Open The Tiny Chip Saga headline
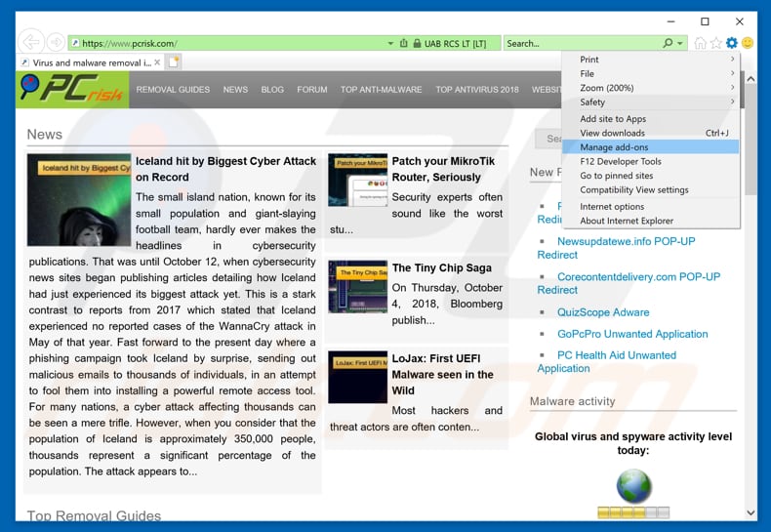The width and height of the screenshot is (771, 532). click(x=441, y=268)
